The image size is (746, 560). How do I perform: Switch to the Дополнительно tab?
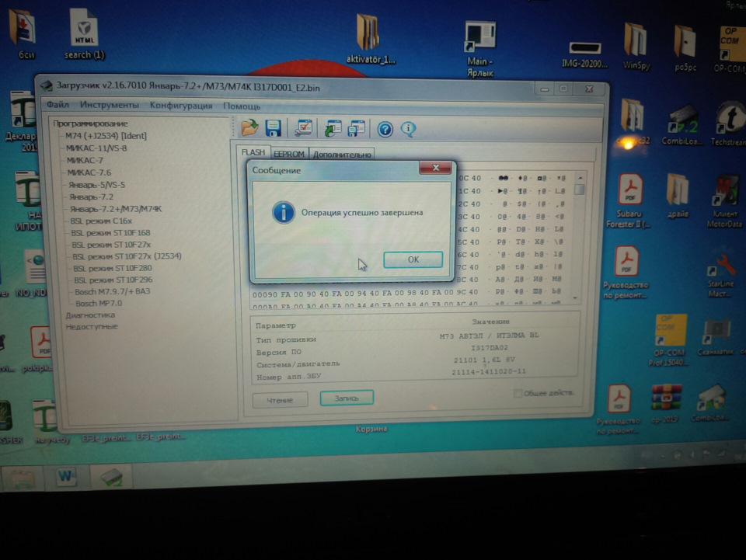click(x=342, y=155)
